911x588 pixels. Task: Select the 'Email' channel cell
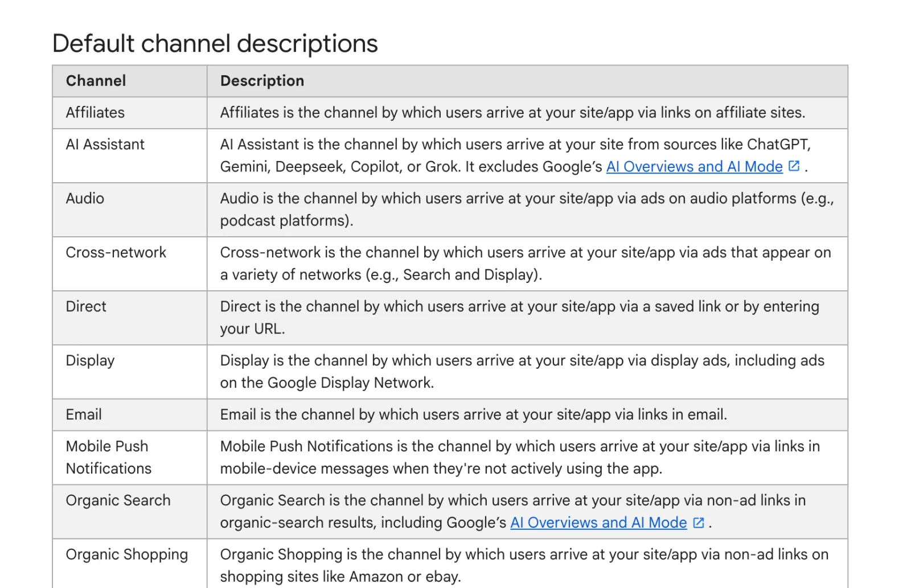(x=130, y=414)
